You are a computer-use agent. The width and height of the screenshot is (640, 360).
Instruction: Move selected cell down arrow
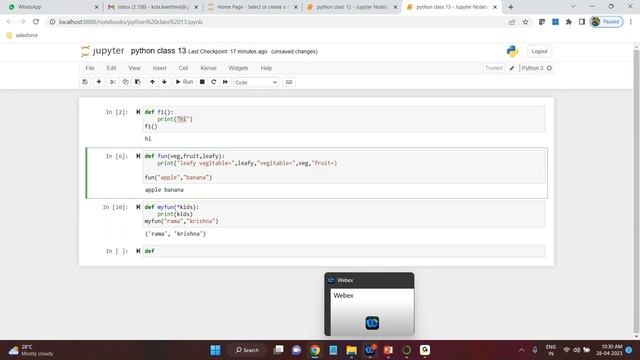point(164,82)
